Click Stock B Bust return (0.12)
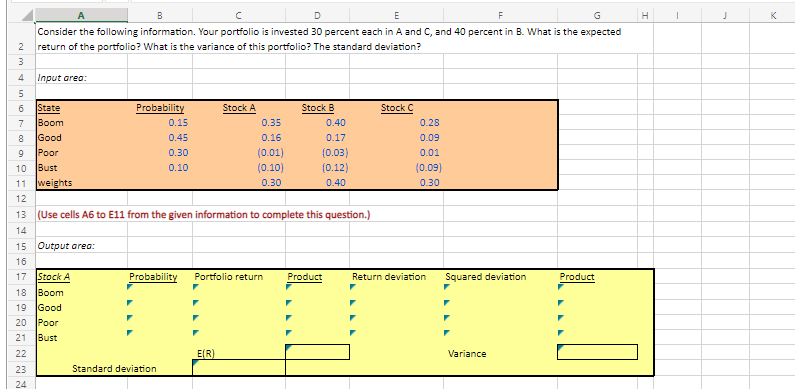The height and width of the screenshot is (389, 795). (335, 167)
